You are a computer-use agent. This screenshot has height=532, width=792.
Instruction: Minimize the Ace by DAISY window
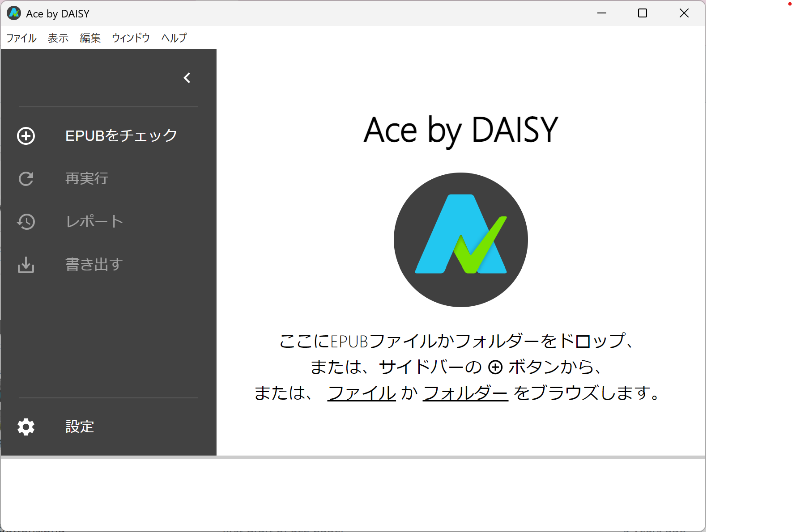tap(602, 13)
